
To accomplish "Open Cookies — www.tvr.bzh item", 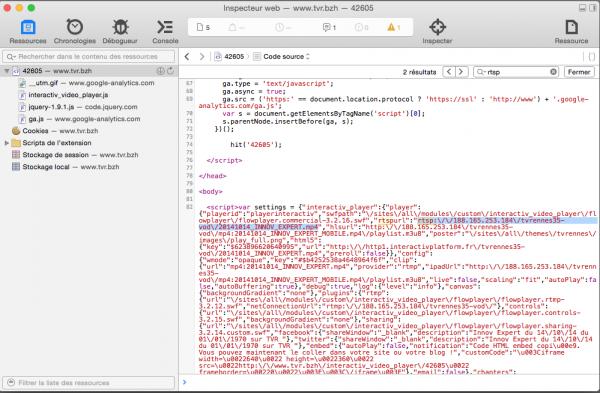I will (55, 131).
